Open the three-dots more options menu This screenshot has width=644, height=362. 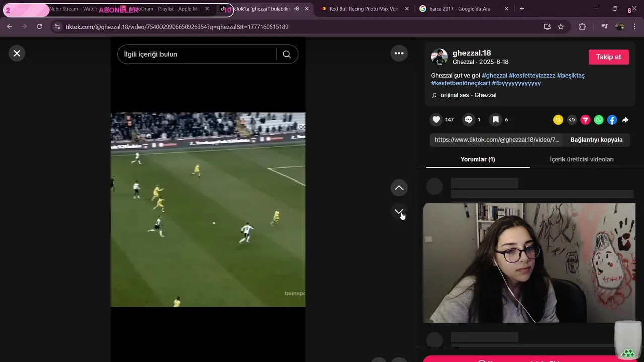[x=399, y=53]
